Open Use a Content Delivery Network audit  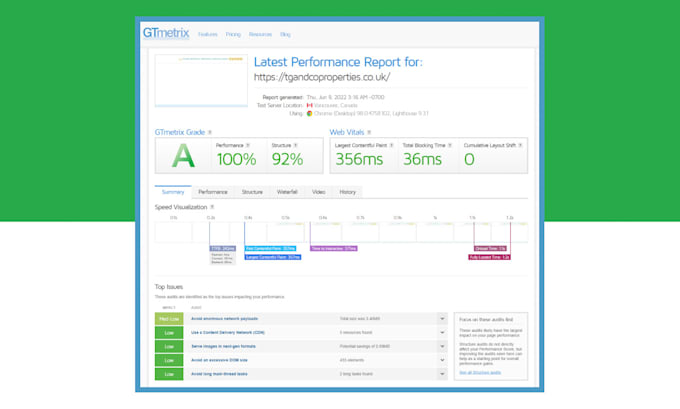click(228, 333)
